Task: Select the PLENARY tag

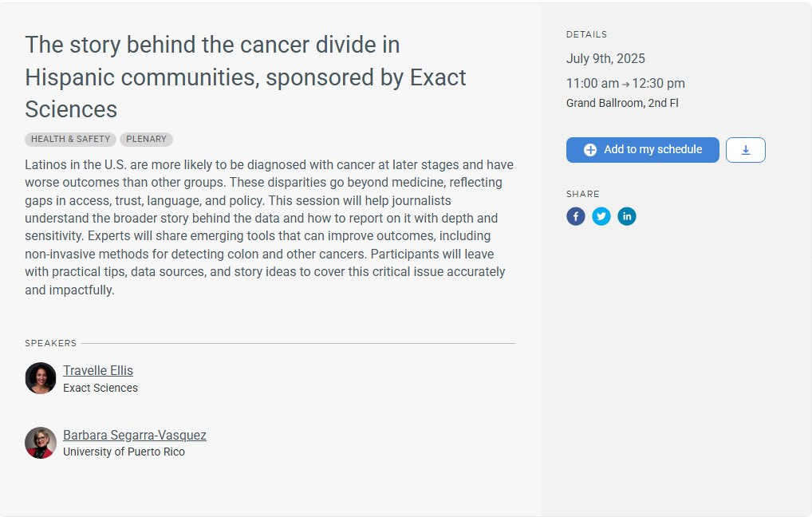Action: point(146,139)
